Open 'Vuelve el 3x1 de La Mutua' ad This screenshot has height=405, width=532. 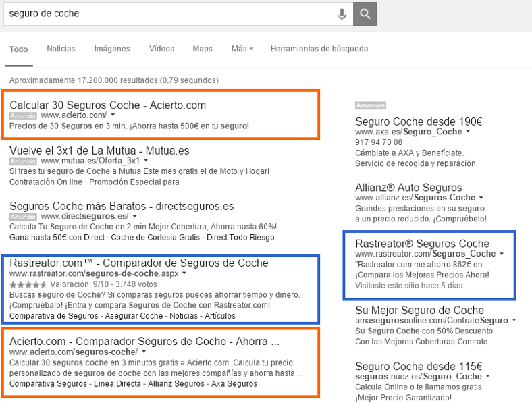99,151
